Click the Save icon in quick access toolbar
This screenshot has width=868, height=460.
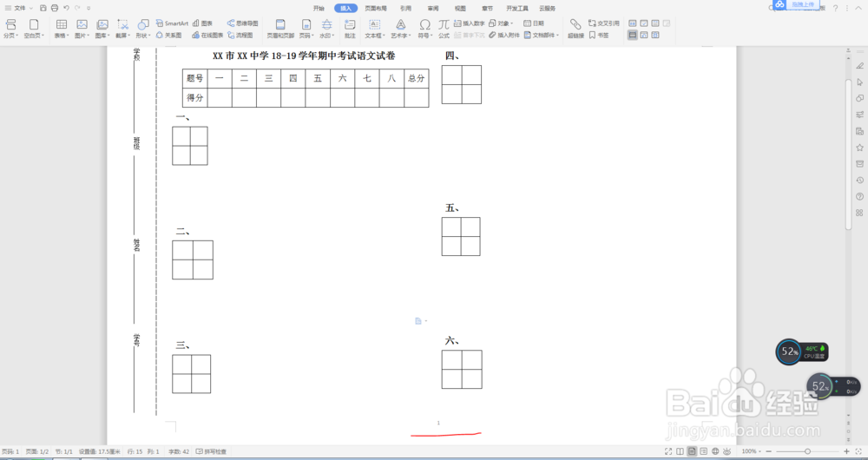[x=43, y=8]
